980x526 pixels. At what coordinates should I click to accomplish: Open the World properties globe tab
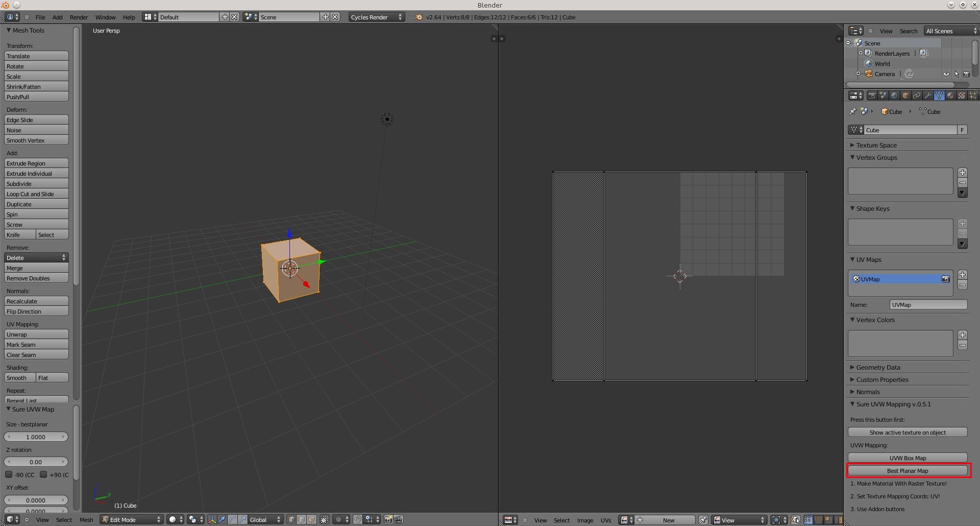(x=894, y=95)
